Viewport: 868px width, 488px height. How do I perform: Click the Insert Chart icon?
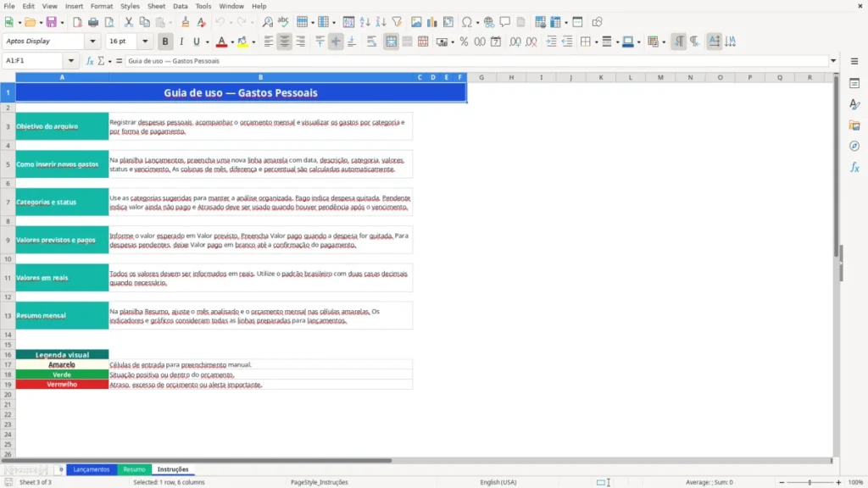(x=432, y=22)
